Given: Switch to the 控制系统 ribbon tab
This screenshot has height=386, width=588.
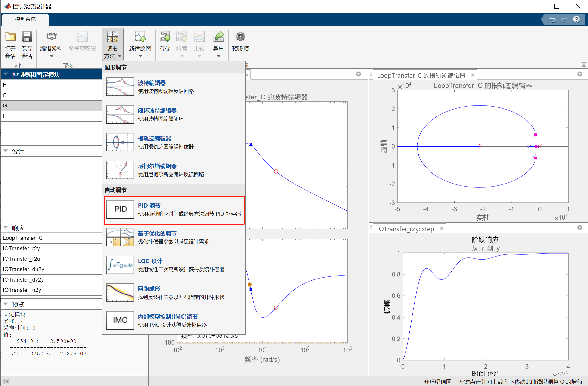Looking at the screenshot, I should (x=25, y=19).
